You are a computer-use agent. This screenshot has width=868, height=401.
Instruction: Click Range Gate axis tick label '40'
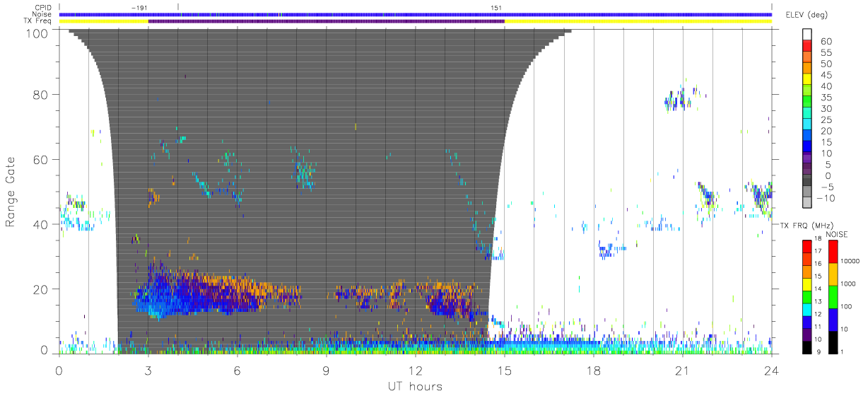coord(41,224)
